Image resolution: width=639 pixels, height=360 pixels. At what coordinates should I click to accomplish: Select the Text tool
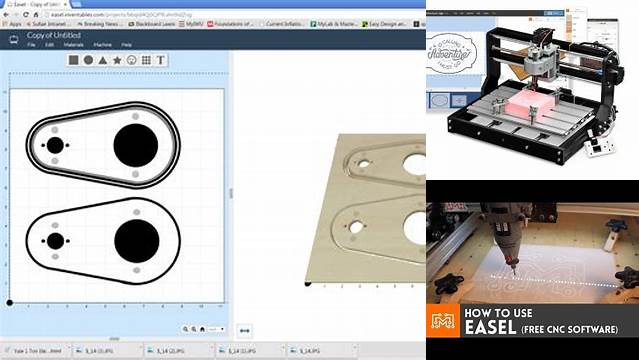tap(161, 60)
